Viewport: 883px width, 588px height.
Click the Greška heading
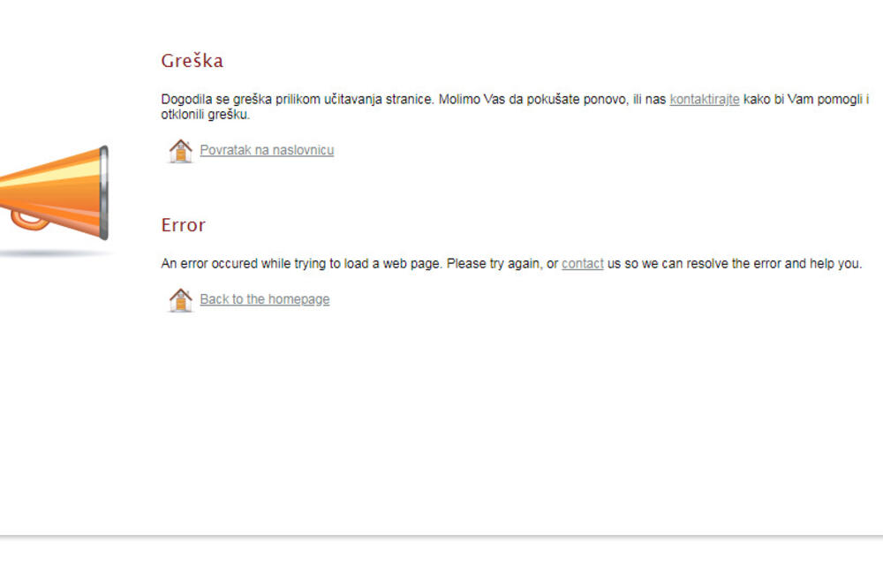pos(192,60)
